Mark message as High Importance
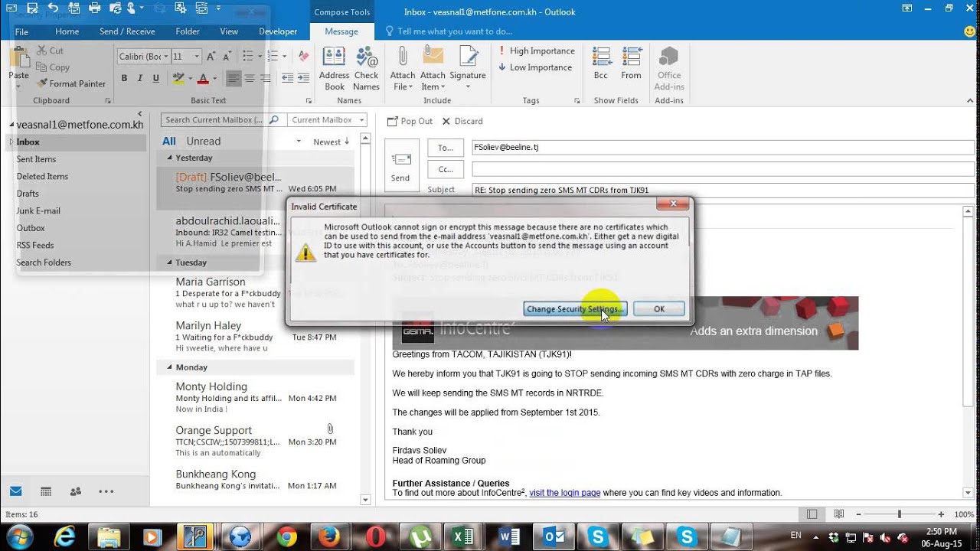Screen dimensions: 980x551 click(537, 51)
